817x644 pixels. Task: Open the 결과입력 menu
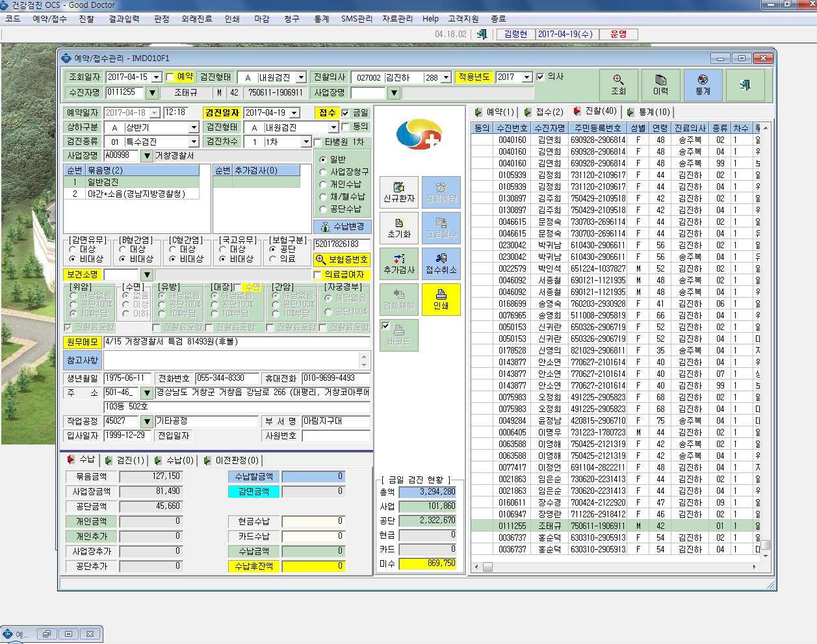(123, 19)
